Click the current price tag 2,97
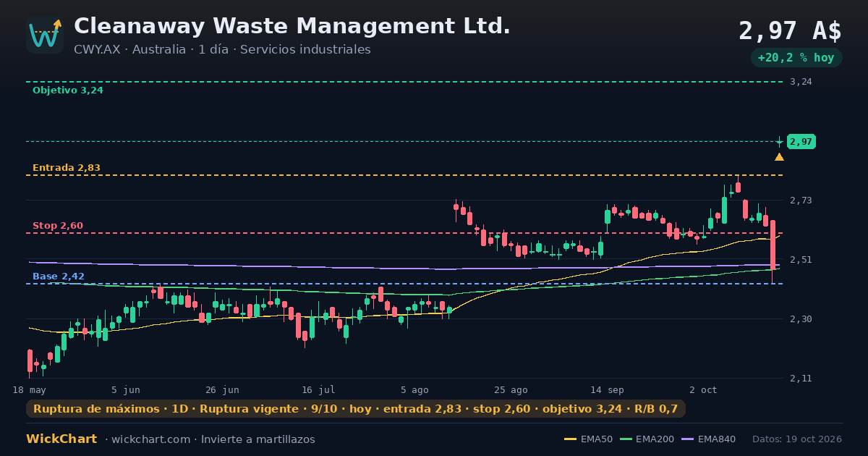This screenshot has height=456, width=868. click(801, 142)
